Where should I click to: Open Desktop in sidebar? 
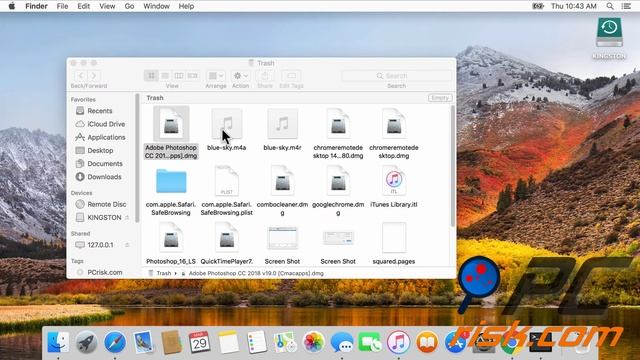coord(100,151)
